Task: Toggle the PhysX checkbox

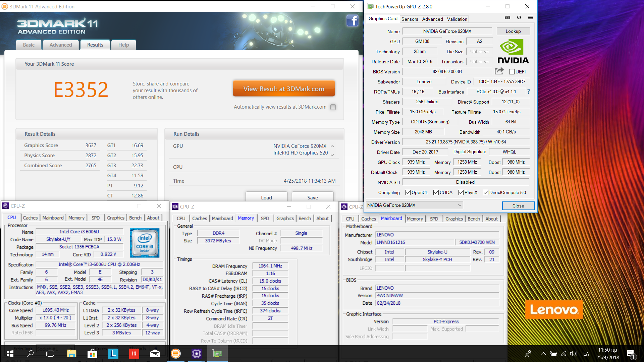Action: [461, 192]
